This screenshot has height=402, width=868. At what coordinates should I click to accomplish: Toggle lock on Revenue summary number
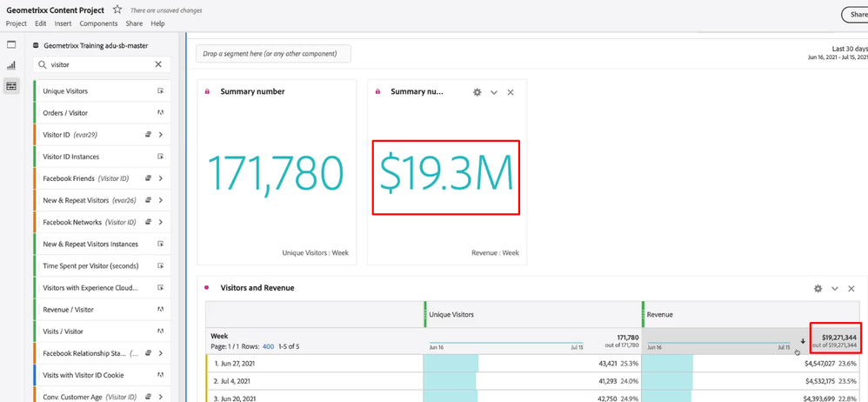[x=377, y=91]
